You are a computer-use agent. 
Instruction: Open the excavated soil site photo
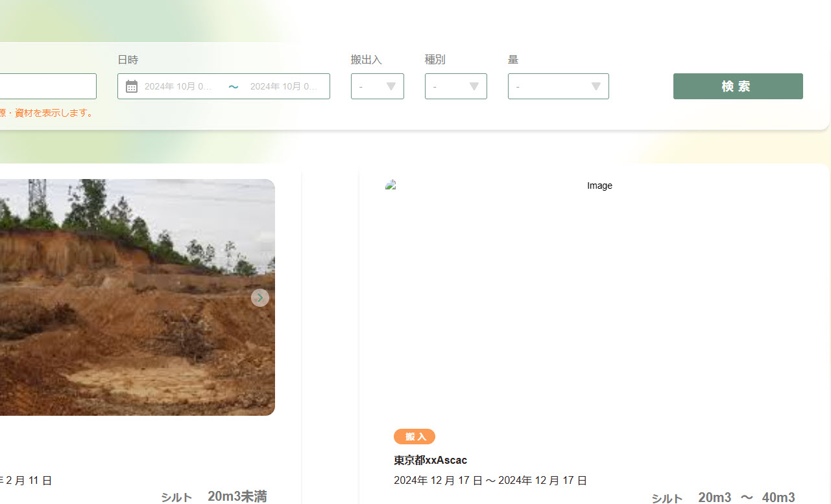coord(130,297)
